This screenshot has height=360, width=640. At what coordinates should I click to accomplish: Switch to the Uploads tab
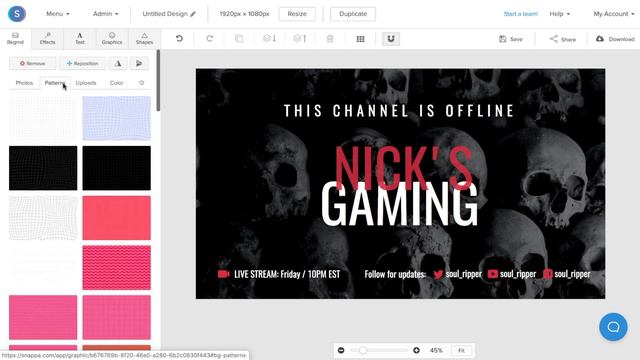[x=86, y=82]
